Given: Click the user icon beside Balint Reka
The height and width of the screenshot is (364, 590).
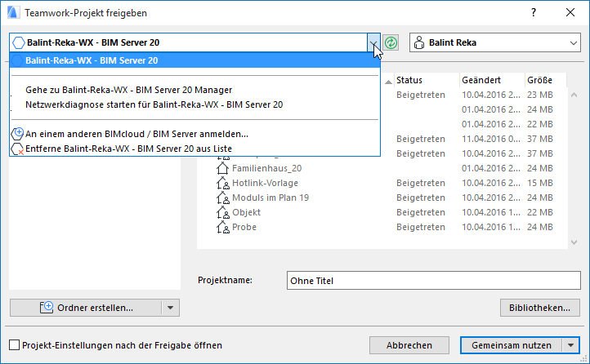Looking at the screenshot, I should click(x=418, y=42).
